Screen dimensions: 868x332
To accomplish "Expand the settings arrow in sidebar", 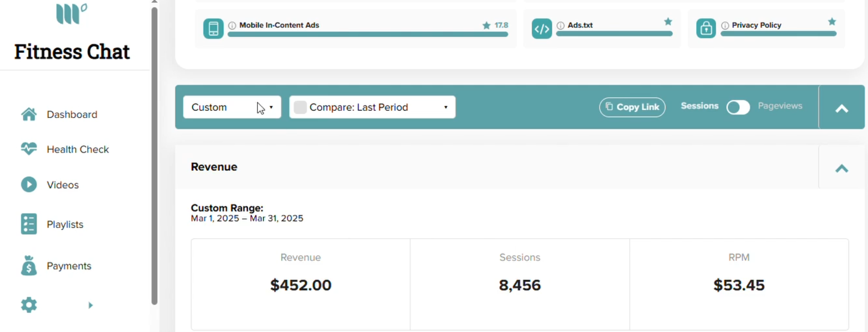I will 90,305.
